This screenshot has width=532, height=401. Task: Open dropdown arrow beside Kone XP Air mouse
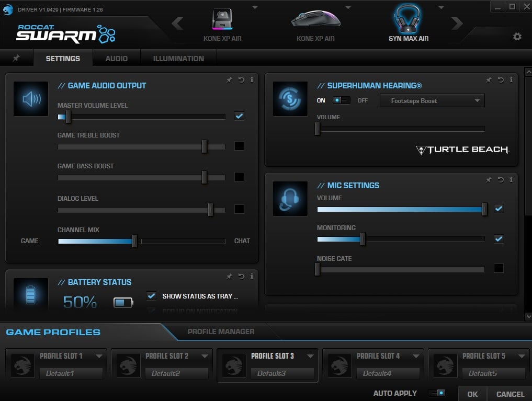click(348, 7)
